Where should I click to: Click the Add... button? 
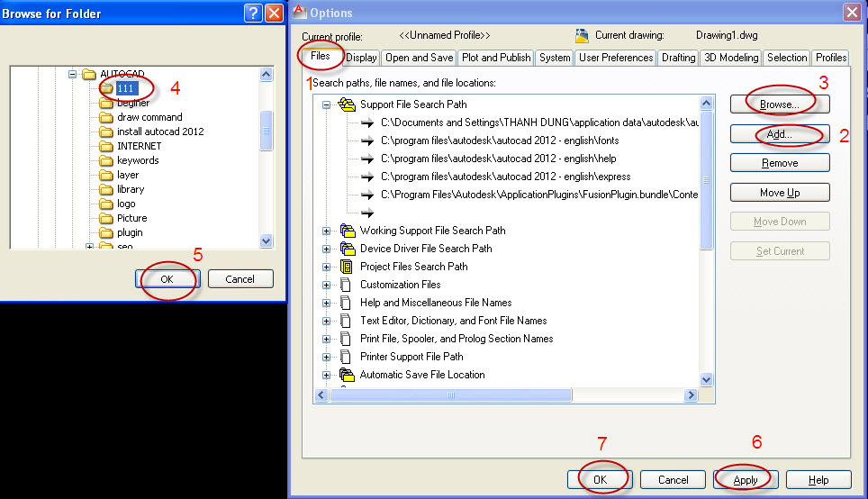point(780,134)
